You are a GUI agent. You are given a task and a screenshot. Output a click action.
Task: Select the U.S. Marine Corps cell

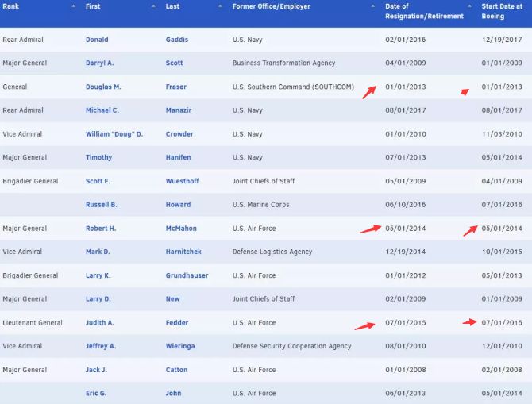coord(261,205)
